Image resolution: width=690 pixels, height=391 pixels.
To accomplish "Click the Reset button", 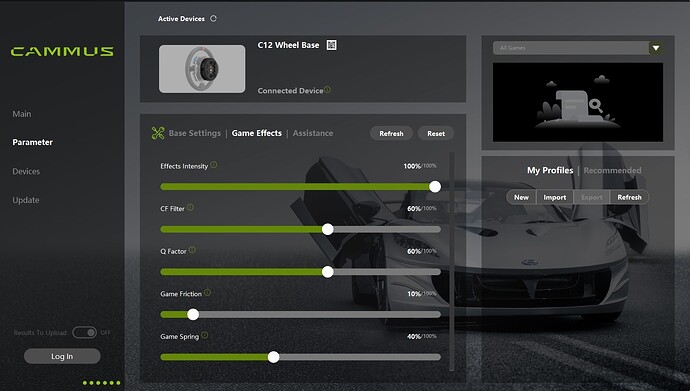I will pyautogui.click(x=436, y=133).
